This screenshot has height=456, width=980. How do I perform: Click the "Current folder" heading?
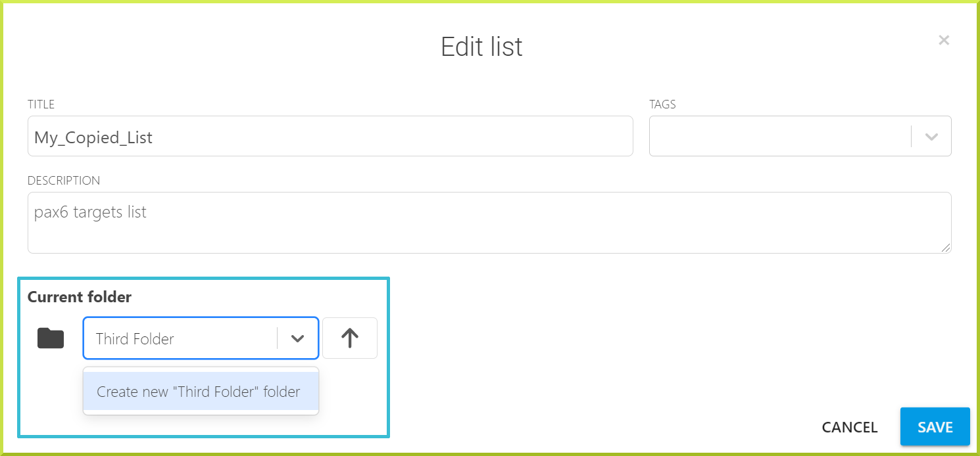tap(80, 297)
